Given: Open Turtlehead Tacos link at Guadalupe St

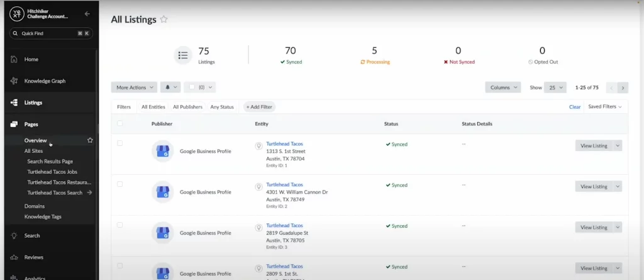Looking at the screenshot, I should tap(285, 225).
